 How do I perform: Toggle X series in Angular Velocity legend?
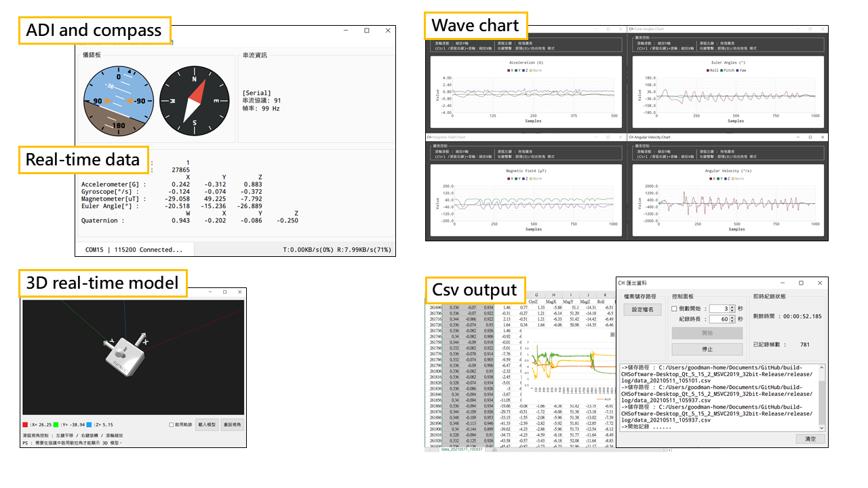(x=713, y=178)
